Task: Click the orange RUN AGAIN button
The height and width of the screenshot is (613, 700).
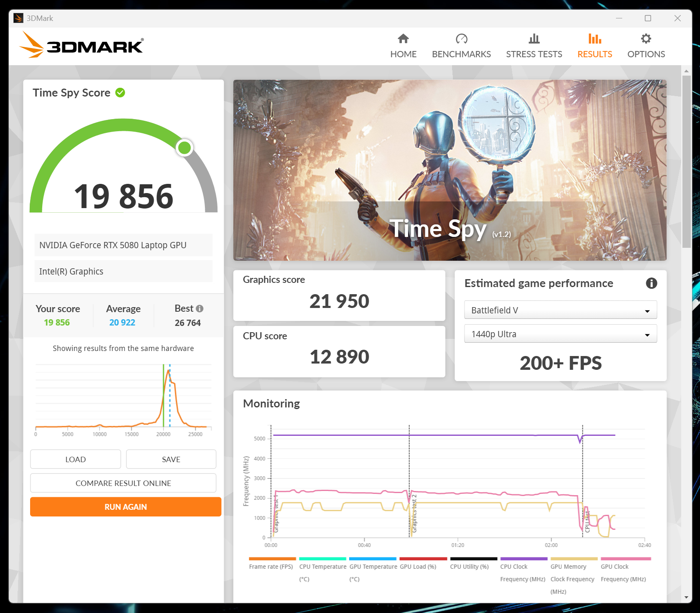Action: point(125,507)
